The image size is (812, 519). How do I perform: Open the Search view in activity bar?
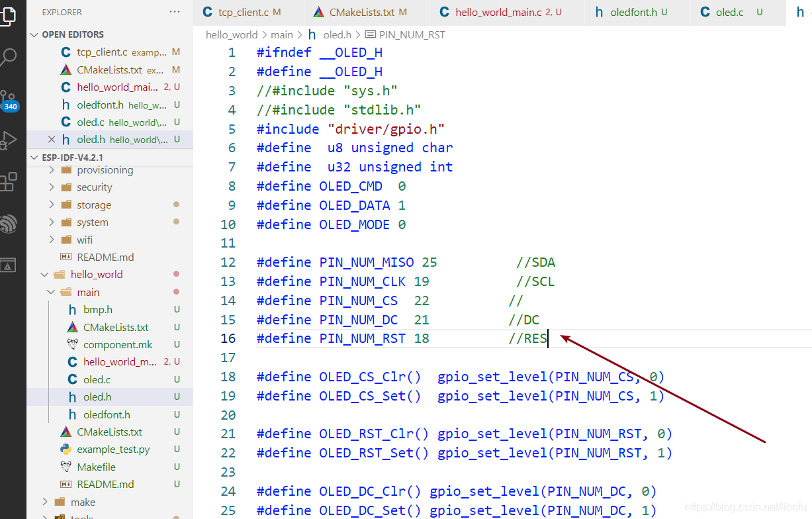(x=8, y=57)
